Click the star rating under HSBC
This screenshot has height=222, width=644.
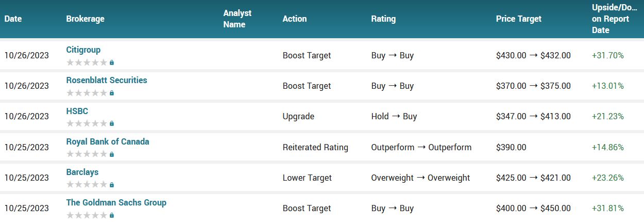[x=87, y=123]
